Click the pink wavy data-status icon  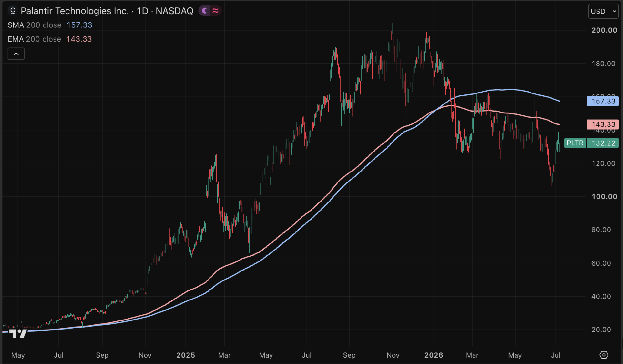(216, 11)
